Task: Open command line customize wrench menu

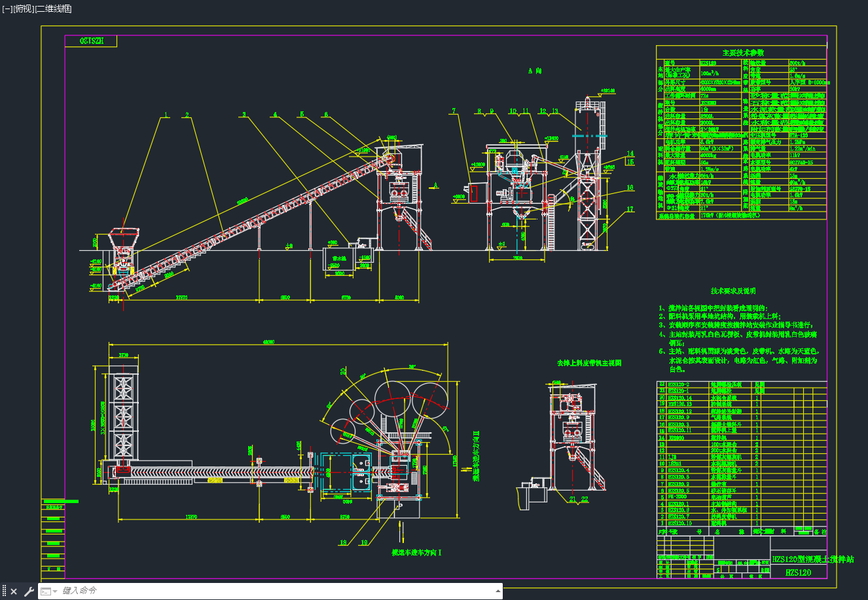Action: (29, 591)
